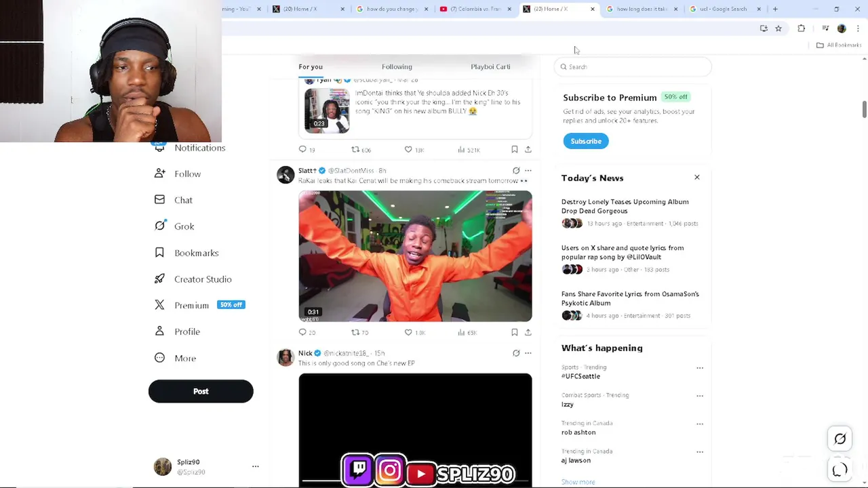Open Notifications in the sidebar

click(191, 148)
